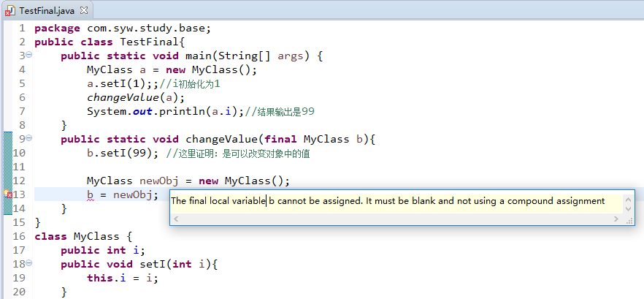Click the comment '//结果输出是99'
644x299 pixels.
click(x=279, y=111)
